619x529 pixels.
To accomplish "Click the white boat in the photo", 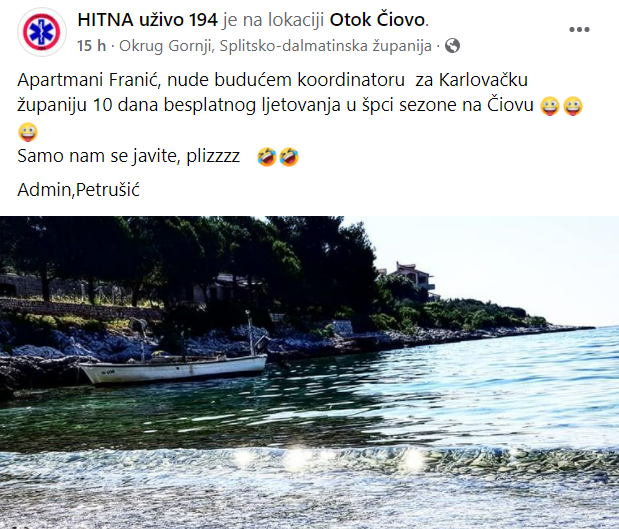I will click(x=173, y=368).
